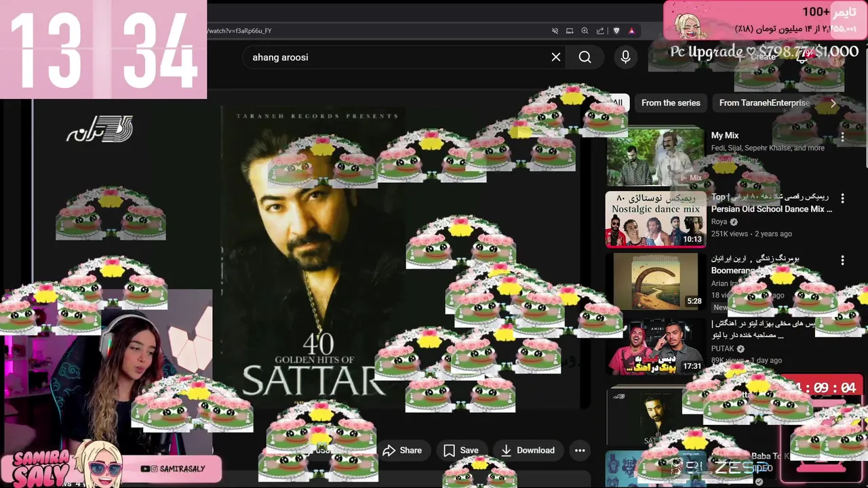868x488 pixels.
Task: Click the muted-tab speaker icon in the address bar
Action: click(x=555, y=30)
